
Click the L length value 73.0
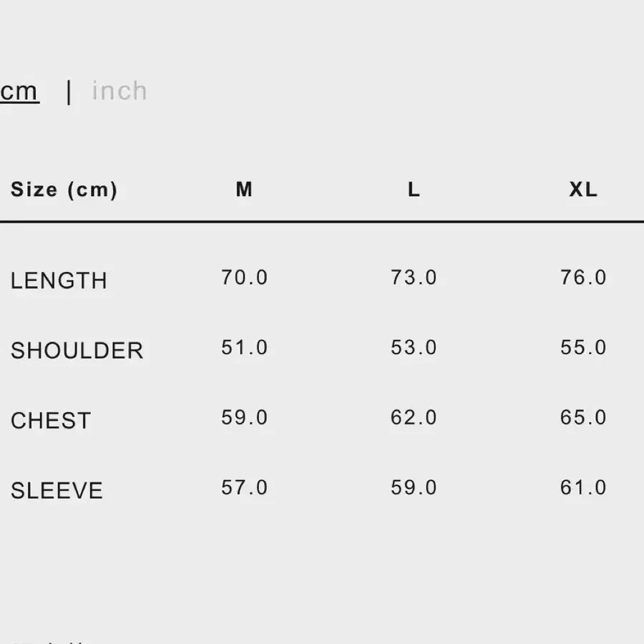coord(414,278)
